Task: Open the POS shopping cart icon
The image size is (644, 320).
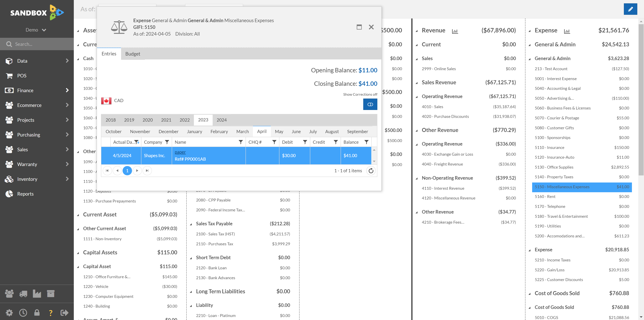Action: [x=9, y=76]
